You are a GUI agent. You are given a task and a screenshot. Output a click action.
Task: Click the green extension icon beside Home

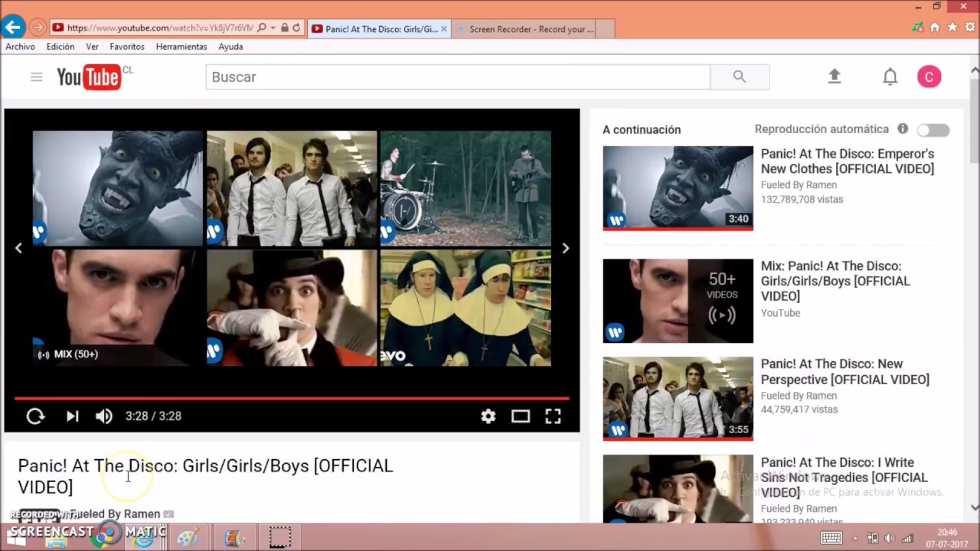(917, 28)
